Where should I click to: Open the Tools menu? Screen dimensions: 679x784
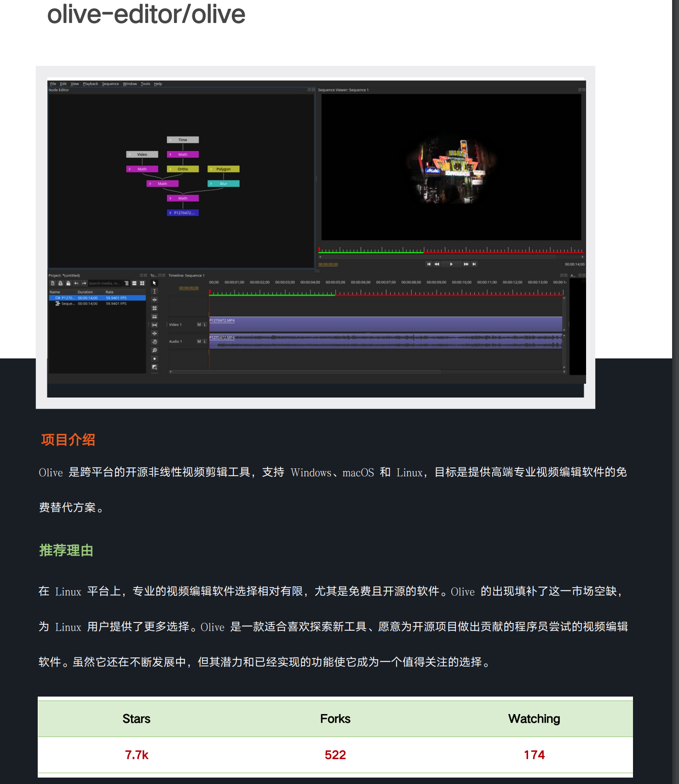pyautogui.click(x=146, y=84)
